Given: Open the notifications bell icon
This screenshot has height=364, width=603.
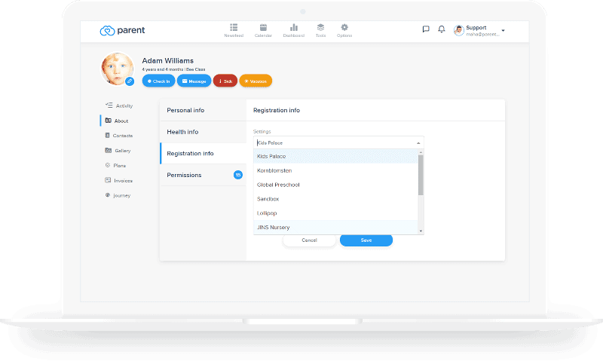Looking at the screenshot, I should point(442,29).
